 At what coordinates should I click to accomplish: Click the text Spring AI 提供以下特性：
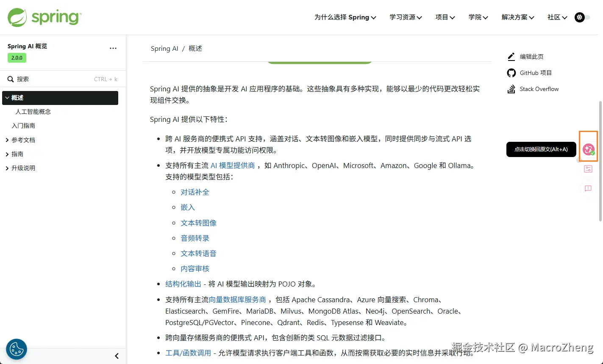coord(189,119)
